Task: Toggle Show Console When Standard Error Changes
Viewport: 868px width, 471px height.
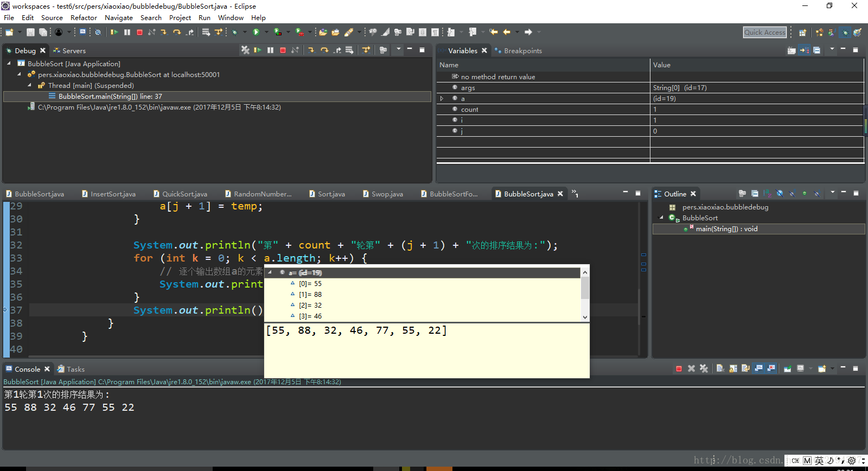Action: pyautogui.click(x=771, y=368)
